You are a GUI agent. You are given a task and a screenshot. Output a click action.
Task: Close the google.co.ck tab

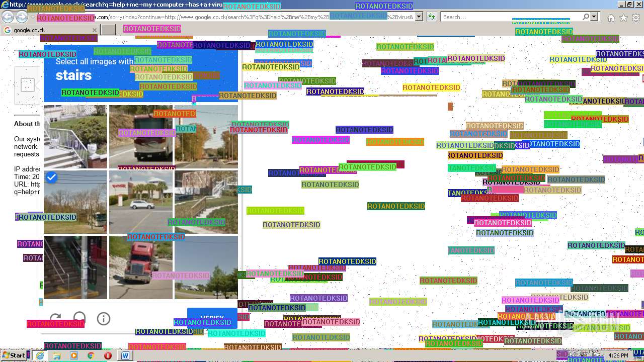point(94,30)
